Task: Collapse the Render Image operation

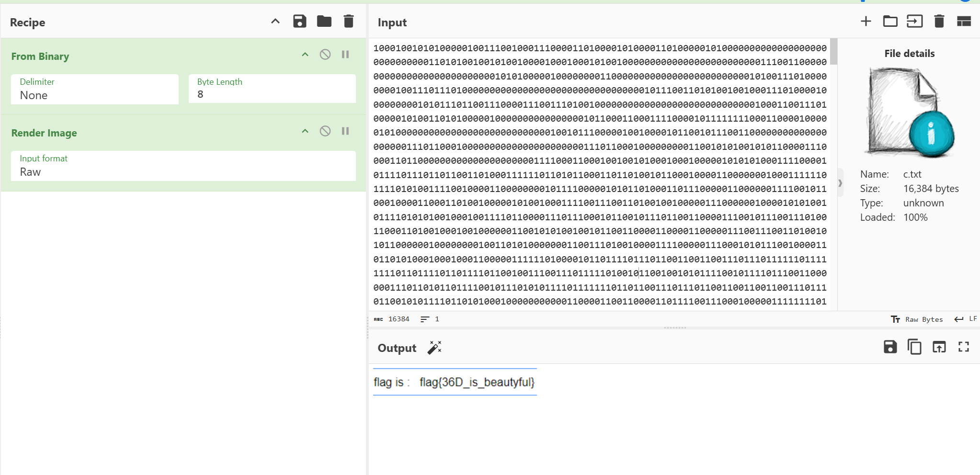Action: (x=305, y=131)
